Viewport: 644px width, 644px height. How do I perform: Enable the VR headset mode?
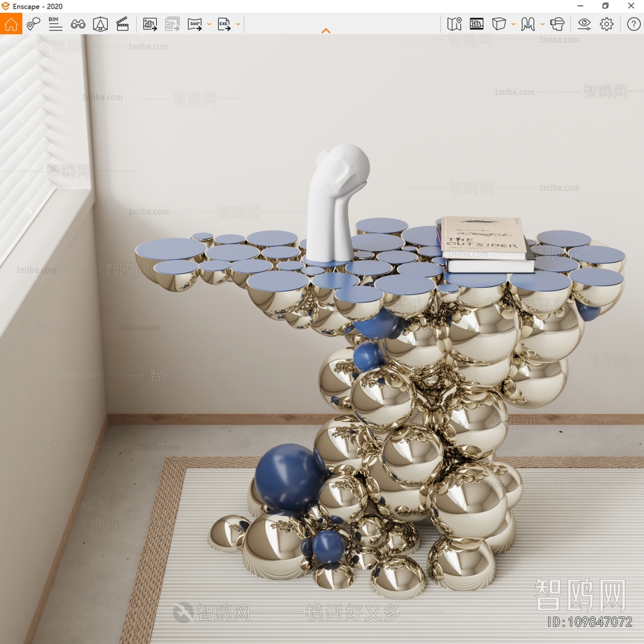tap(557, 24)
